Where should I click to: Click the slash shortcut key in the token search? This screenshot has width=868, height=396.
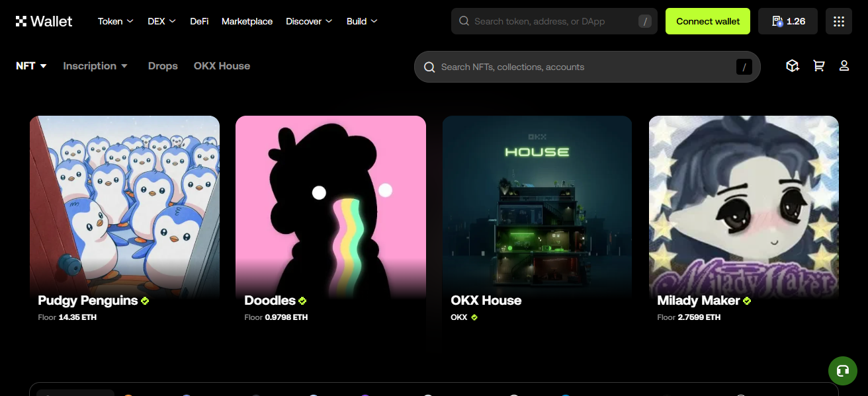[x=645, y=21]
